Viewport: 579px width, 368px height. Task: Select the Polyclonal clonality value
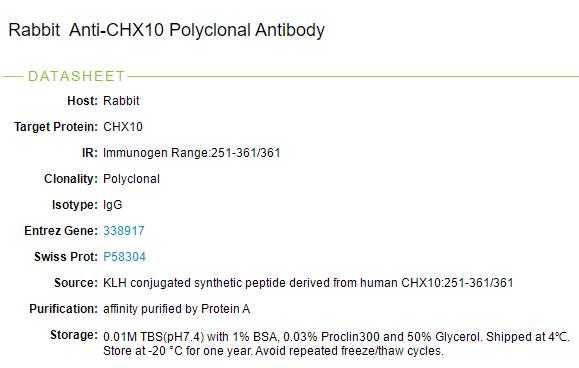click(131, 179)
